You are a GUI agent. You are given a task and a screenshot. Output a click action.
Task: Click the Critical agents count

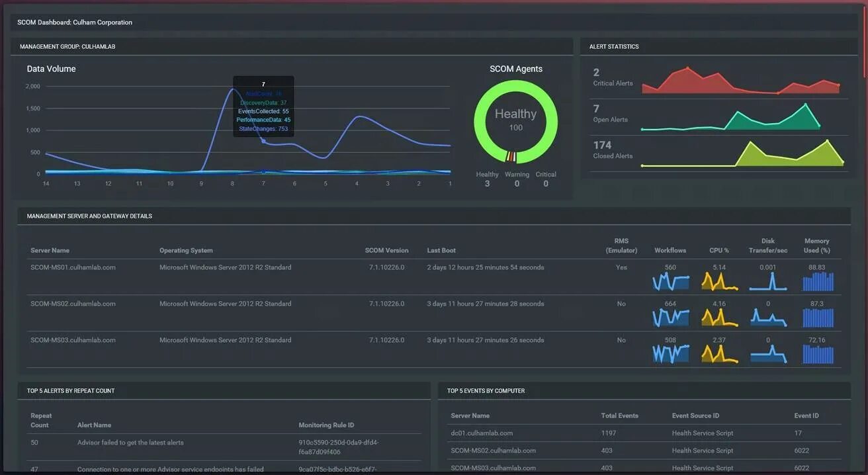[546, 183]
